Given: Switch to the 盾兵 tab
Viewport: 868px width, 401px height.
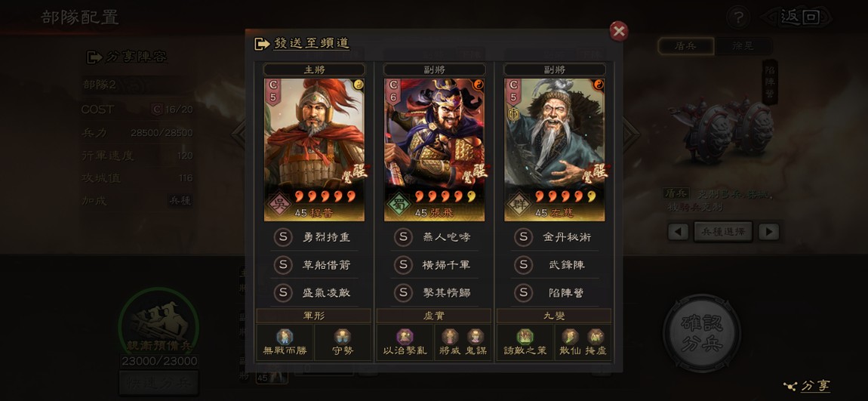Looking at the screenshot, I should point(685,46).
